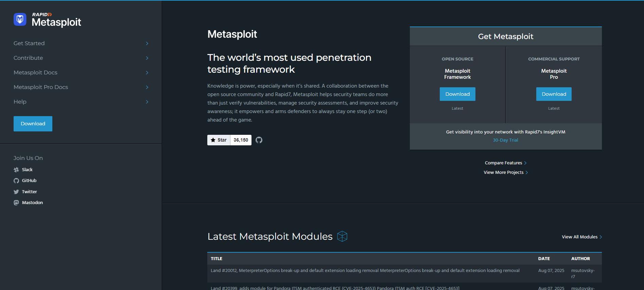Click the sidebar Download button
This screenshot has width=644, height=290.
(33, 124)
